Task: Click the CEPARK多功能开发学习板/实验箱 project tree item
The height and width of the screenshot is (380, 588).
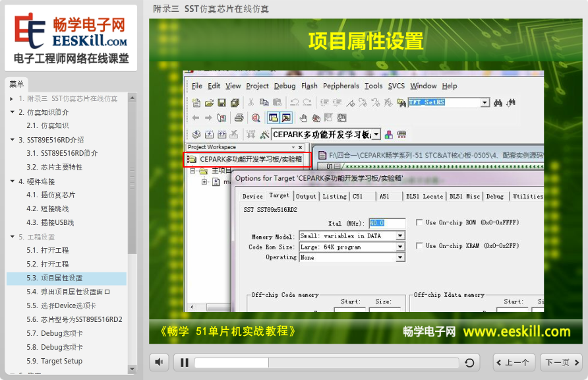Action: 247,159
